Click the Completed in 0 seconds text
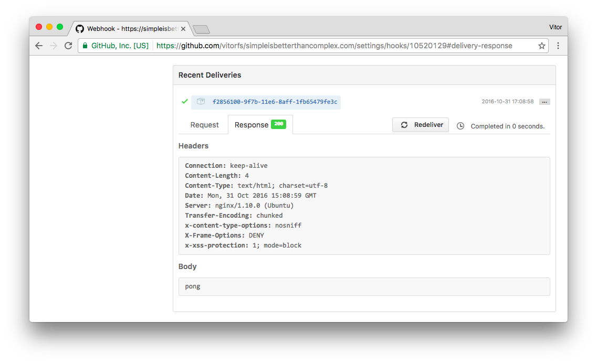 pyautogui.click(x=508, y=126)
